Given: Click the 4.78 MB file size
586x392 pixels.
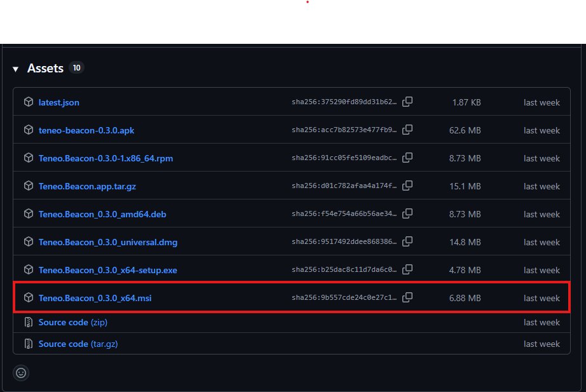Looking at the screenshot, I should pyautogui.click(x=465, y=270).
